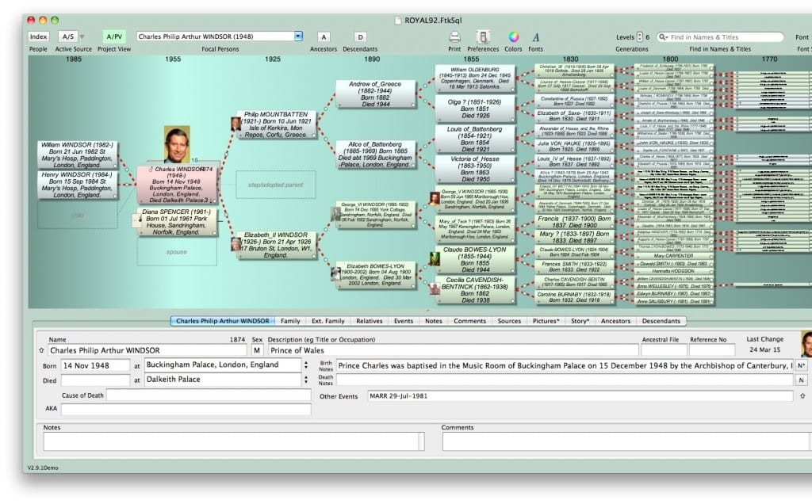
Task: Toggle the A/PV project view button
Action: [114, 36]
